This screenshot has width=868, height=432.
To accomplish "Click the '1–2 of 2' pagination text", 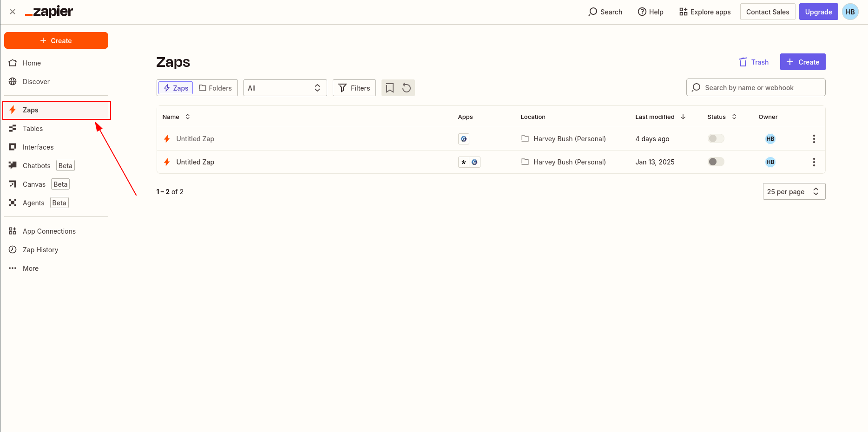I will (170, 191).
